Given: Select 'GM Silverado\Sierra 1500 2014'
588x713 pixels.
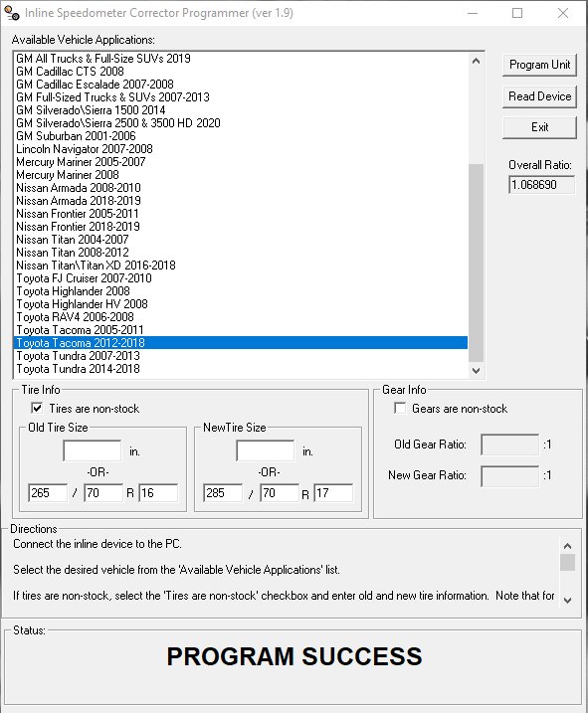Looking at the screenshot, I should [x=241, y=110].
